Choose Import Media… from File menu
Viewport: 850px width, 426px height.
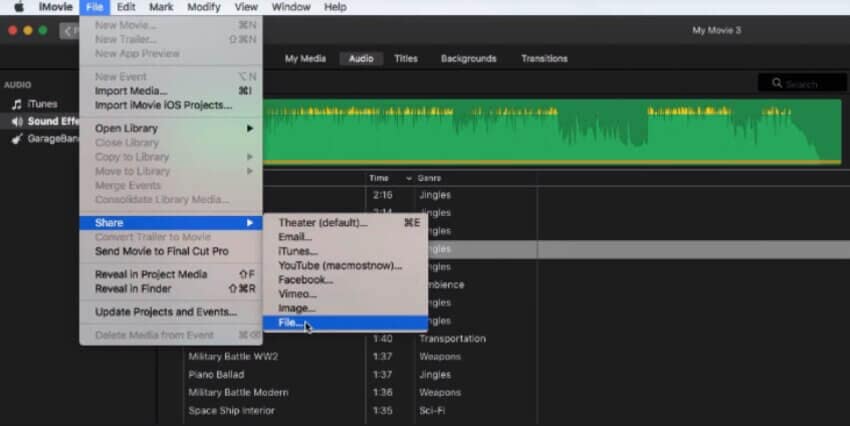coord(171,91)
